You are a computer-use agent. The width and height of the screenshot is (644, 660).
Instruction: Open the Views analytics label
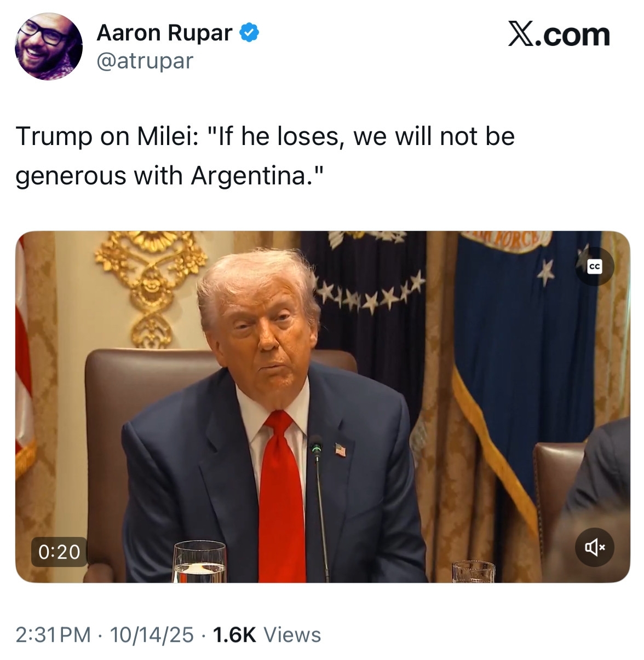292,634
